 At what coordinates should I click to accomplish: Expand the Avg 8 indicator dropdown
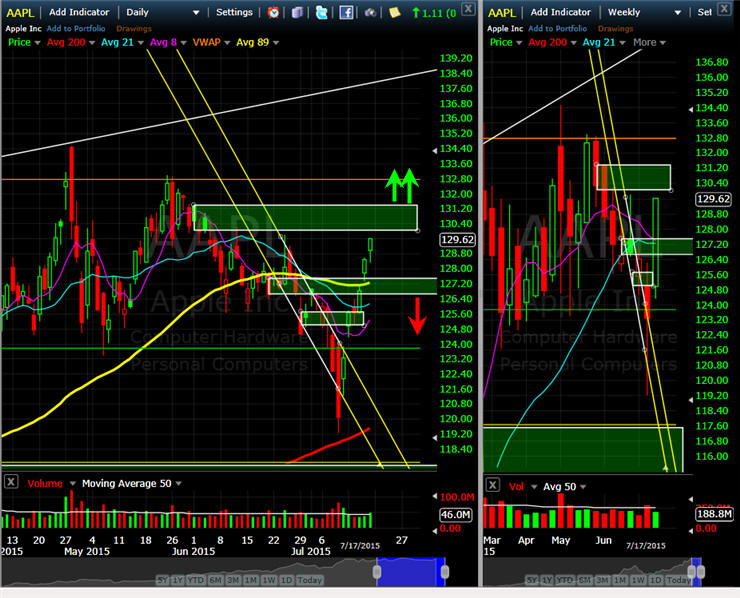coord(183,43)
